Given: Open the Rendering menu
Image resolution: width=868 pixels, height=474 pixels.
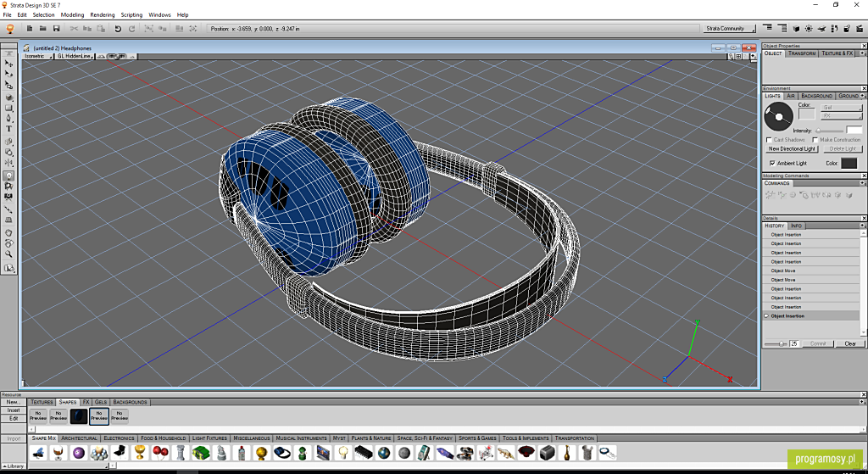Looking at the screenshot, I should pos(103,15).
